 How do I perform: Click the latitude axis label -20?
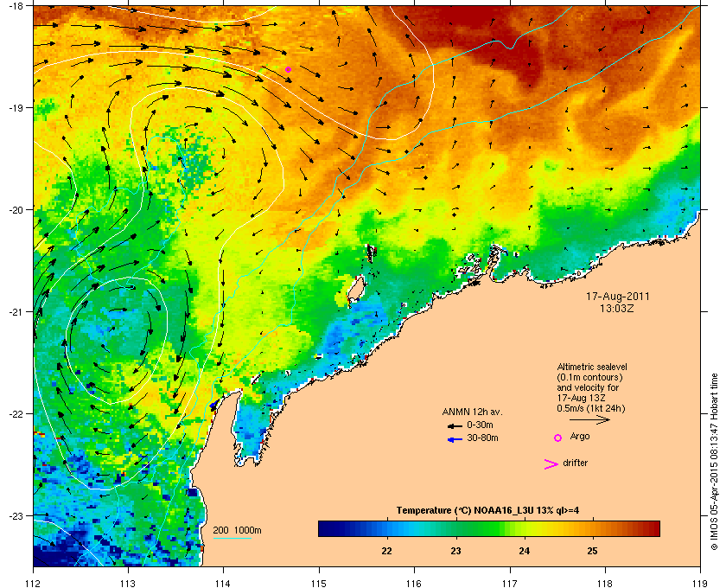pyautogui.click(x=15, y=210)
